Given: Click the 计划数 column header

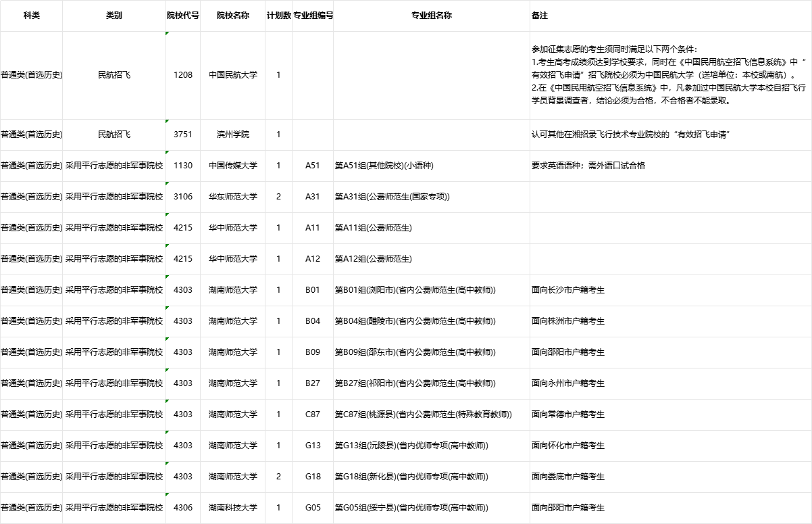Looking at the screenshot, I should (x=278, y=16).
